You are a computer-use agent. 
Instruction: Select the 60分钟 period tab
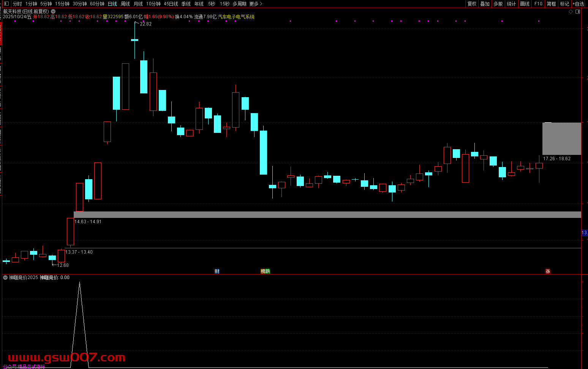coord(97,4)
